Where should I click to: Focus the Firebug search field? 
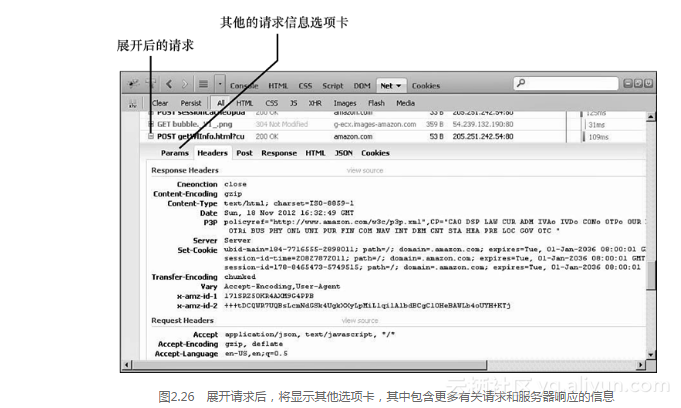566,83
